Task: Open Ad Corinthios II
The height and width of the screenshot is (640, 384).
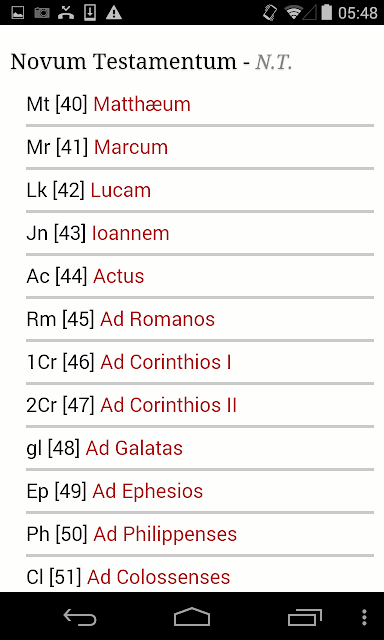Action: click(169, 405)
